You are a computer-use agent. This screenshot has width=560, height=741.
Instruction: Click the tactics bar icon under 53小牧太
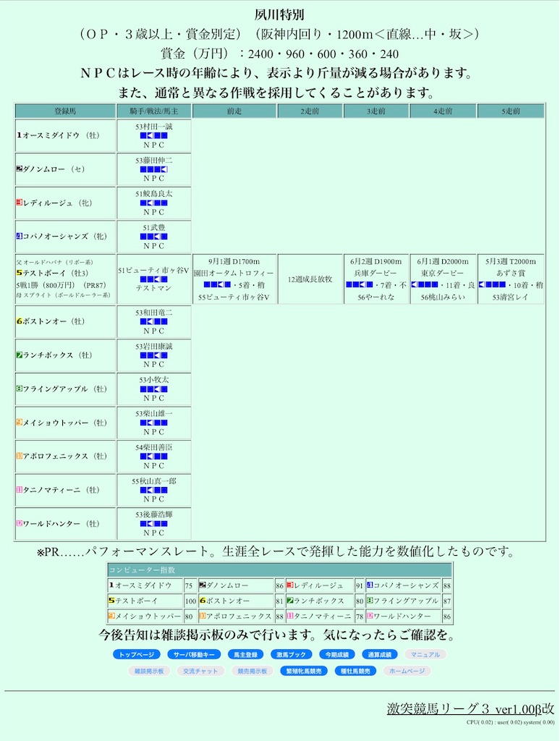(153, 389)
